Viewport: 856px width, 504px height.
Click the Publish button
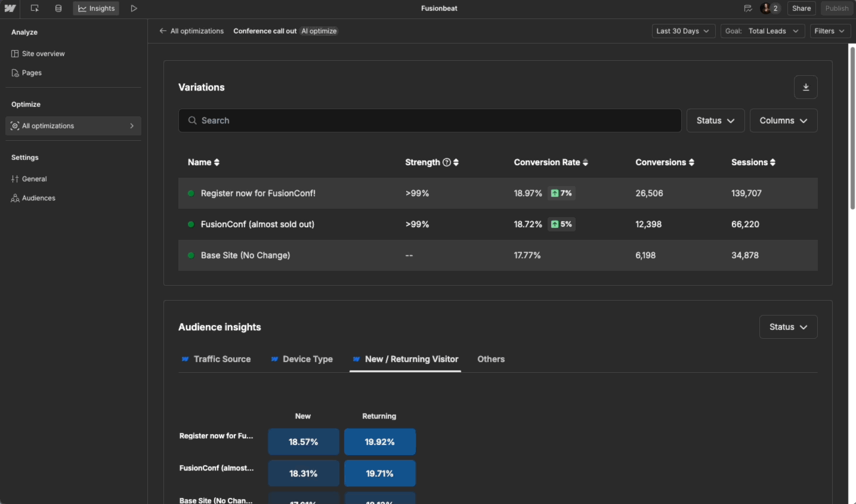point(837,8)
